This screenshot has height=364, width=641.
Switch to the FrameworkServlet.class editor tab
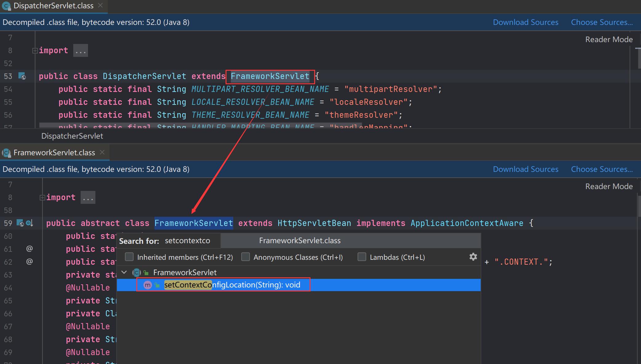pos(54,152)
